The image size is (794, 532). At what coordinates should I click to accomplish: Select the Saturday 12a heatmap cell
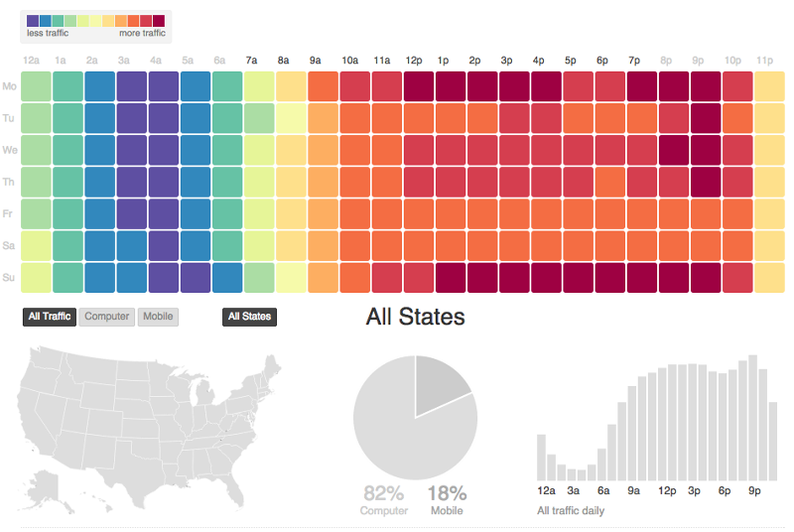pyautogui.click(x=36, y=245)
